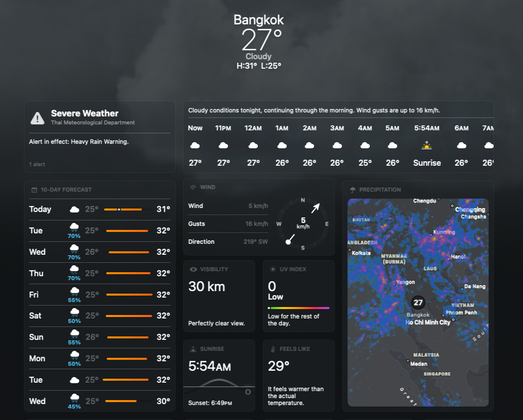Click the wind icon in Wind panel header
The image size is (523, 420).
tap(193, 187)
